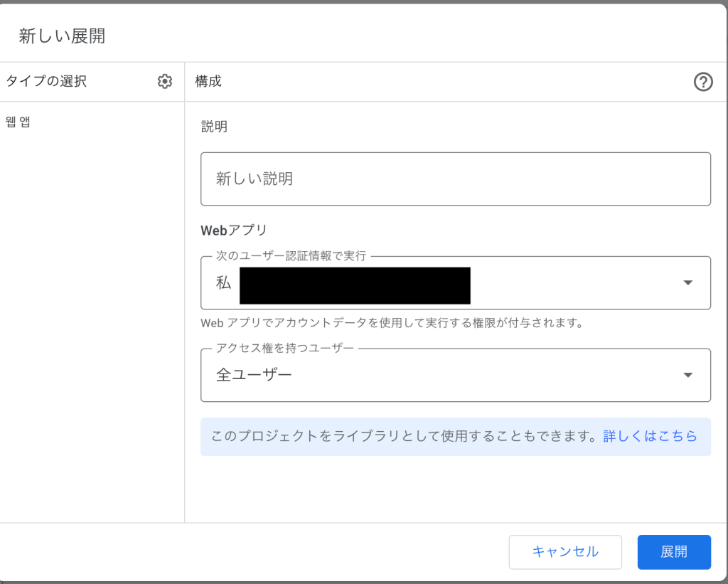
Task: Click the 新しい説明 description input field
Action: [455, 179]
